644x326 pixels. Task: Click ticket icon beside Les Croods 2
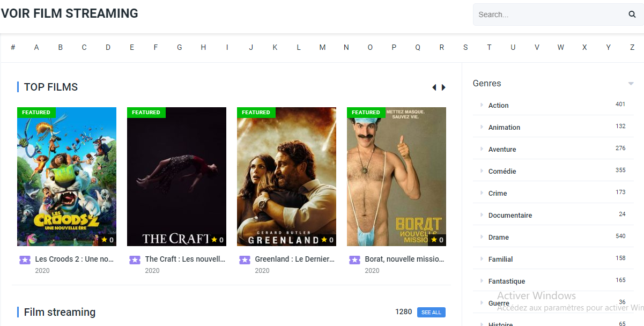point(25,260)
